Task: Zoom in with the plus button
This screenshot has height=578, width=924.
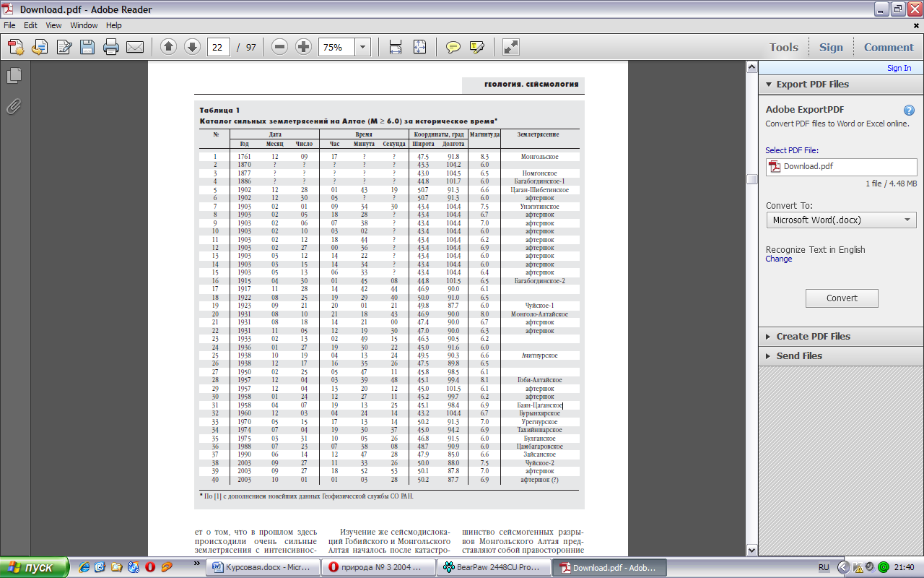Action: 304,47
